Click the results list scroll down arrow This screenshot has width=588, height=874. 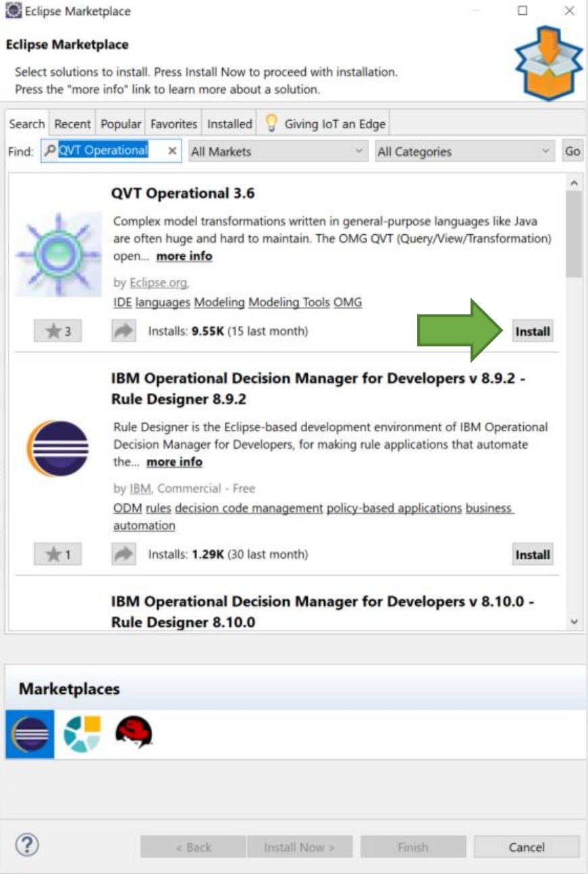click(574, 622)
